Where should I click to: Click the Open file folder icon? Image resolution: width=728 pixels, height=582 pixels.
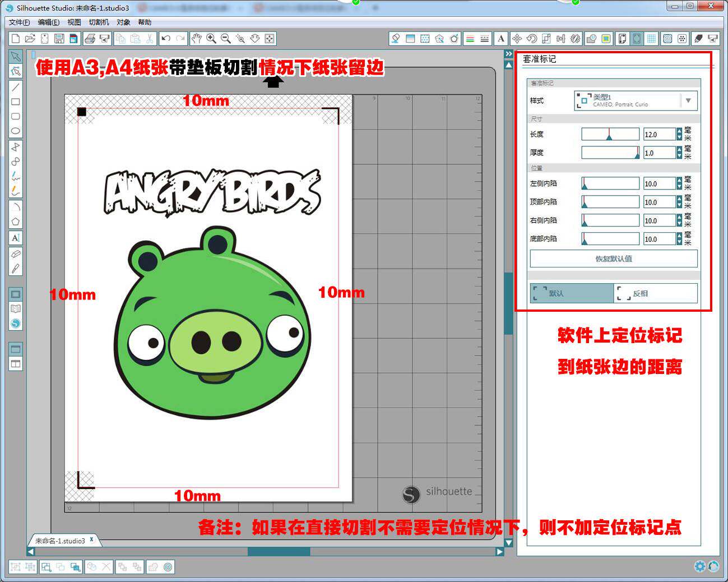tap(30, 39)
